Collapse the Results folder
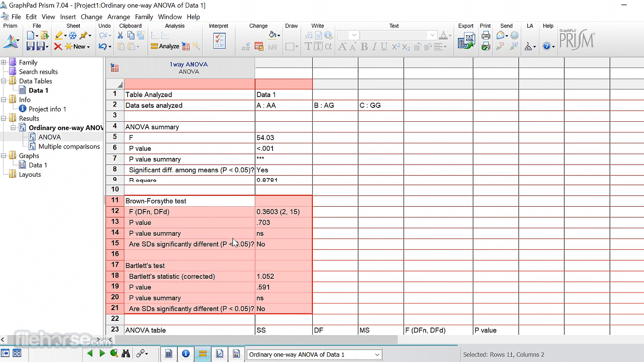 click(4, 119)
